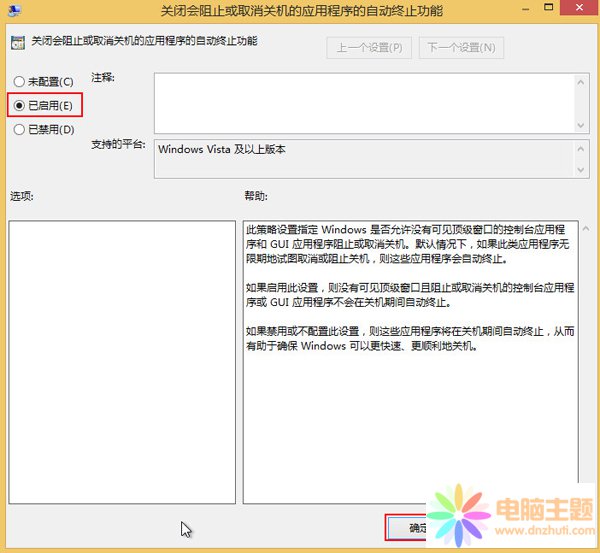The image size is (600, 553).
Task: Close the policy settings window
Action: 579,7
